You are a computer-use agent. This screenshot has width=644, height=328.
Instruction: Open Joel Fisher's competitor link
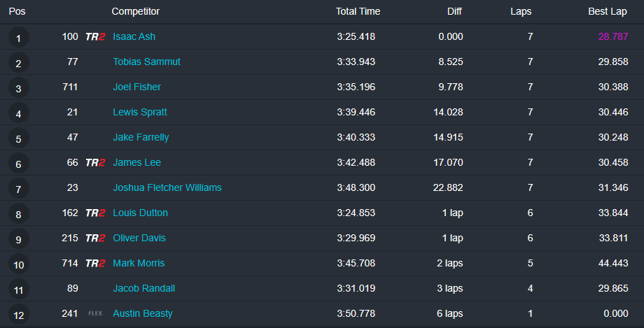point(136,87)
